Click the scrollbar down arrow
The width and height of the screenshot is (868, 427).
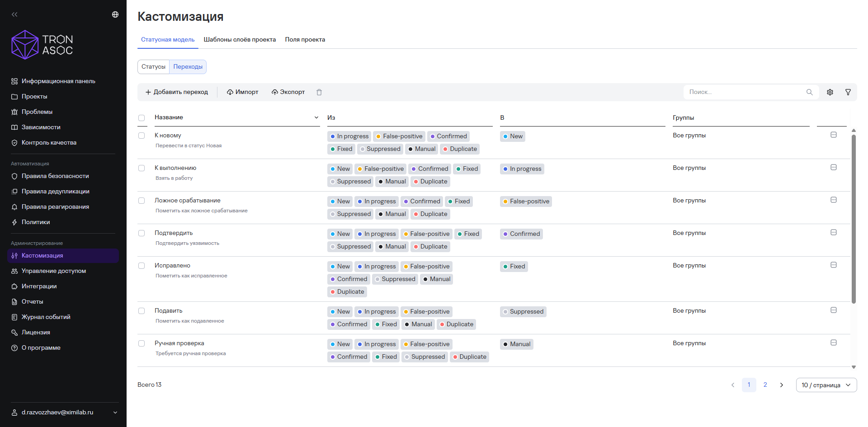(854, 367)
